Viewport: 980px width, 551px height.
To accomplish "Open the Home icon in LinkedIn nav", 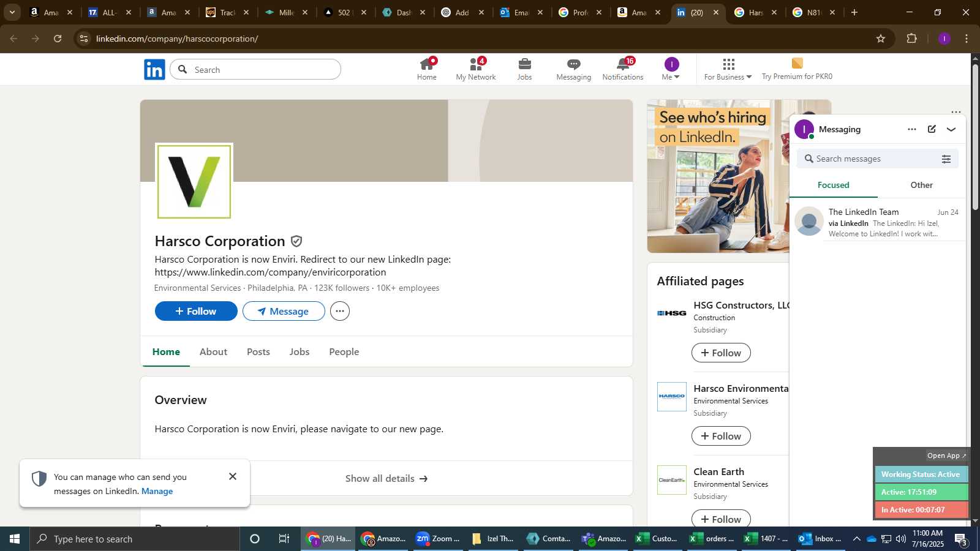I will pyautogui.click(x=427, y=69).
